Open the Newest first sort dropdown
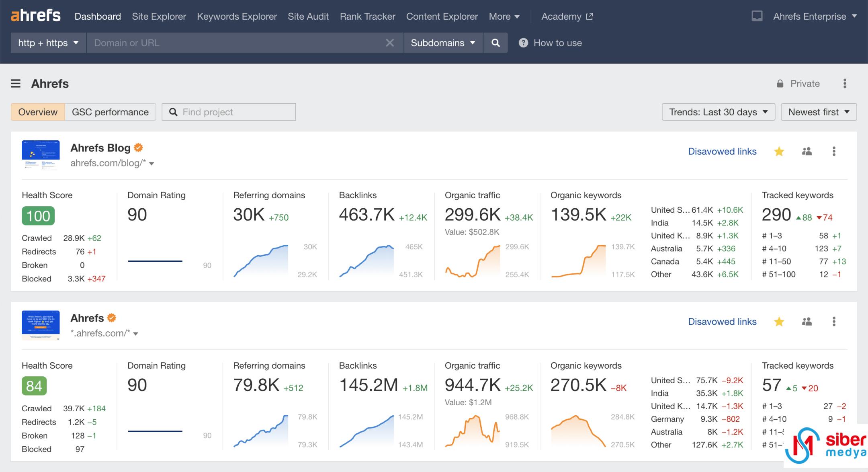 pos(819,112)
